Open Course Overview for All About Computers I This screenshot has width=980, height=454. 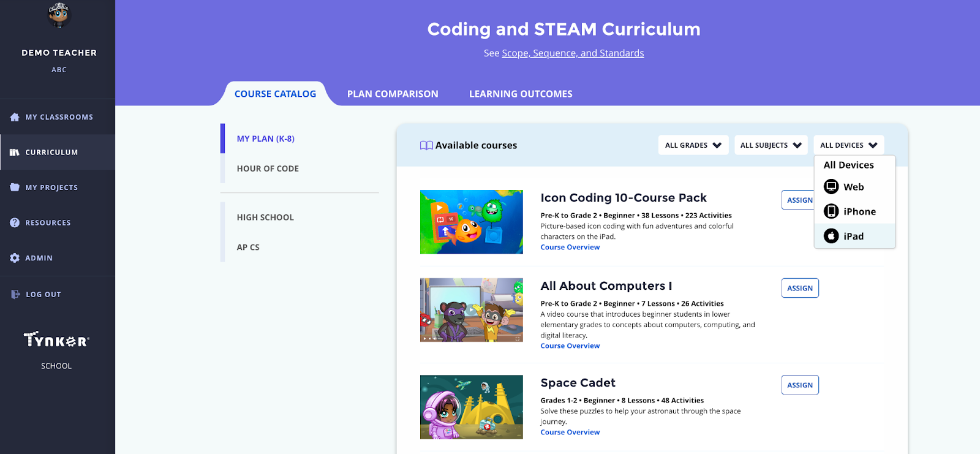coord(570,346)
